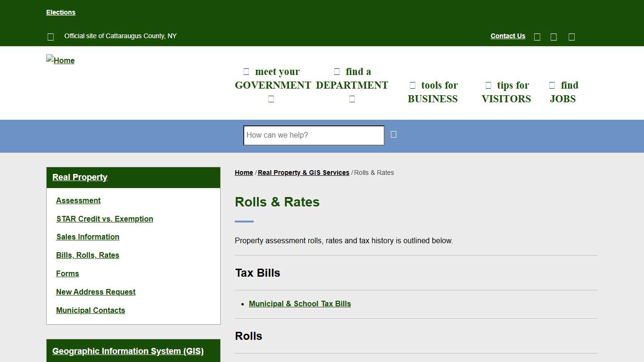Image resolution: width=644 pixels, height=362 pixels.
Task: Click the search magnifier icon
Action: point(393,134)
